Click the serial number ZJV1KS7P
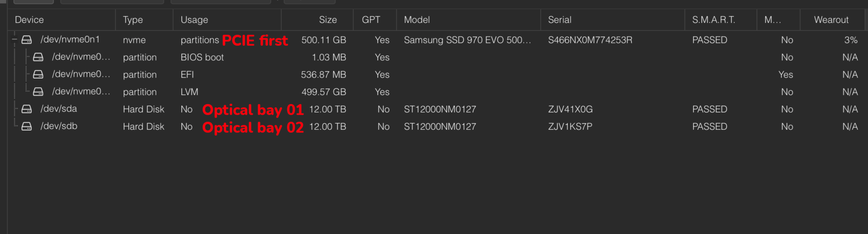Image resolution: width=868 pixels, height=234 pixels. (x=570, y=127)
